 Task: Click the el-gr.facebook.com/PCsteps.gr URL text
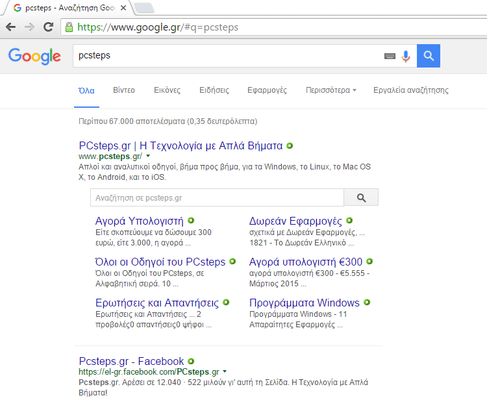tap(149, 372)
